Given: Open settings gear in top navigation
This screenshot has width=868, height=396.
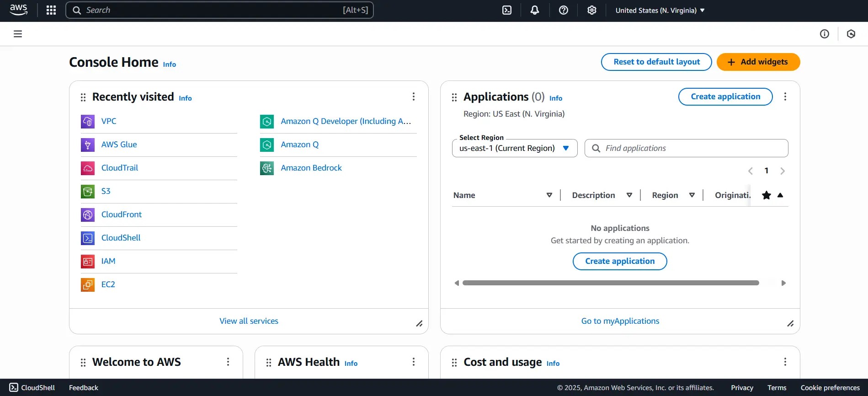Looking at the screenshot, I should (592, 10).
